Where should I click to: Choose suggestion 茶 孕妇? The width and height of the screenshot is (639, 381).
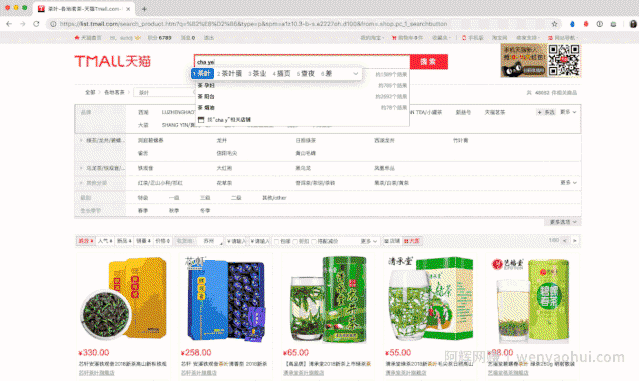click(206, 85)
